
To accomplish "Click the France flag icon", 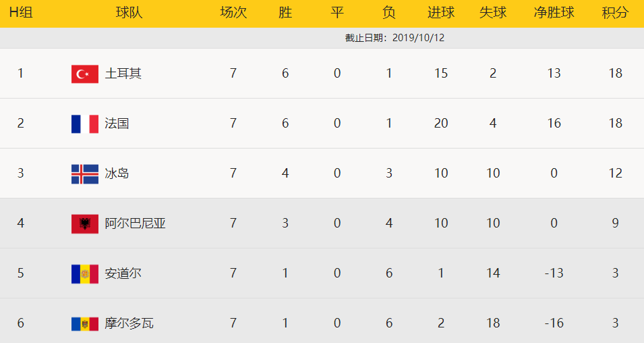I will [85, 124].
